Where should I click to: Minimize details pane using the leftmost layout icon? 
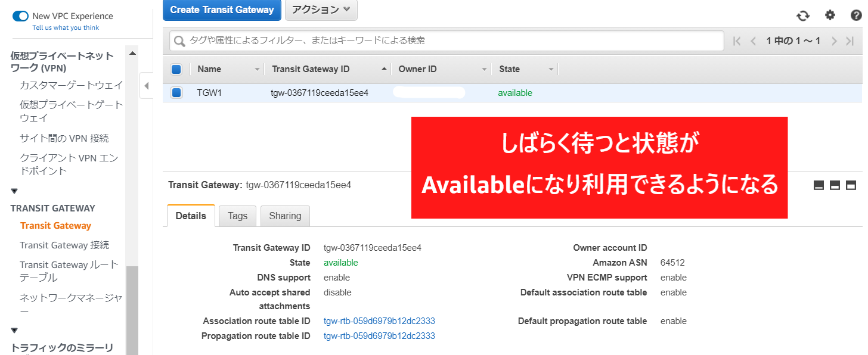pyautogui.click(x=819, y=185)
